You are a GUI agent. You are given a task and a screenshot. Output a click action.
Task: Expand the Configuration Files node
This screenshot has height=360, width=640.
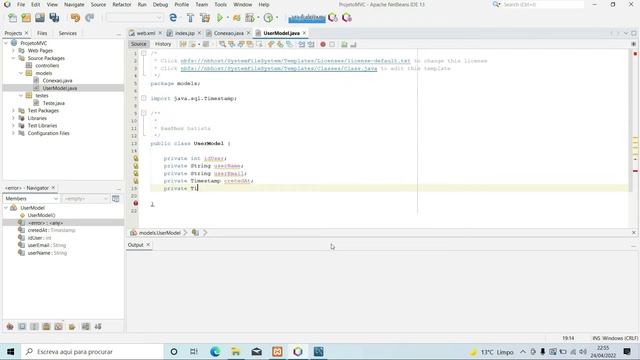click(13, 133)
